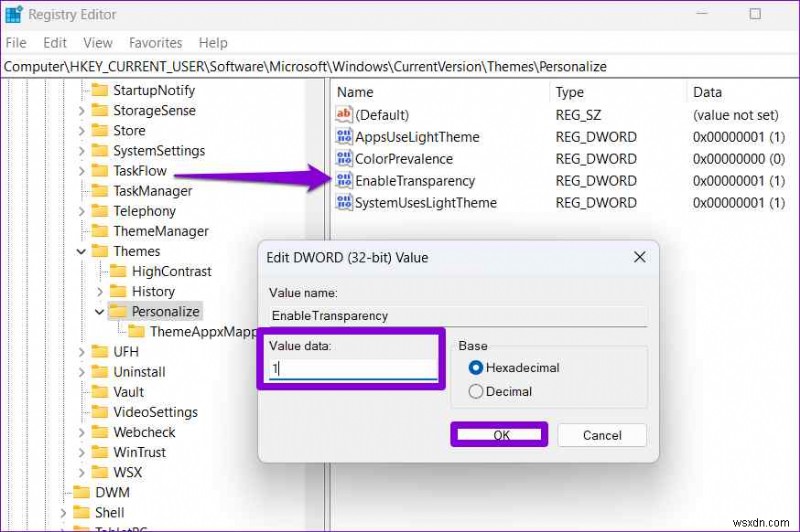Image resolution: width=800 pixels, height=532 pixels.
Task: Select the Telephony tree item
Action: click(144, 211)
